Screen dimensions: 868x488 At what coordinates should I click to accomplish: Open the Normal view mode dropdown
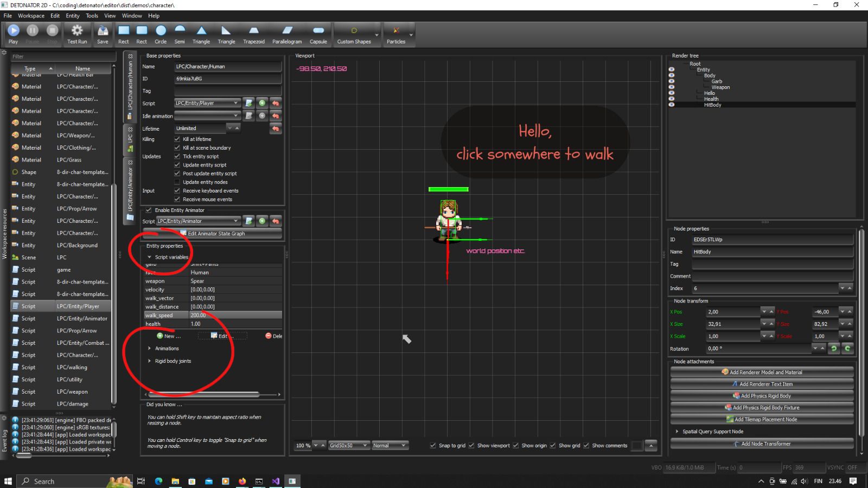point(390,446)
